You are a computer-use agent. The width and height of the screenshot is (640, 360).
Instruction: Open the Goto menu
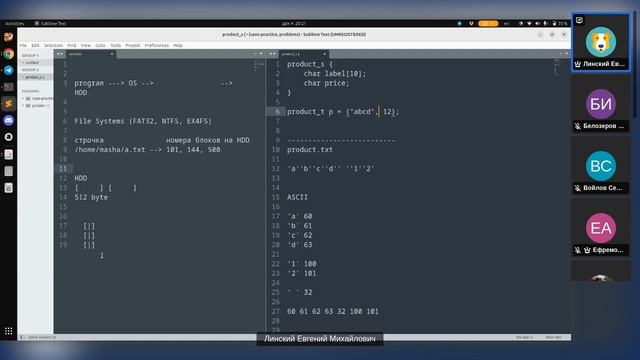point(100,45)
